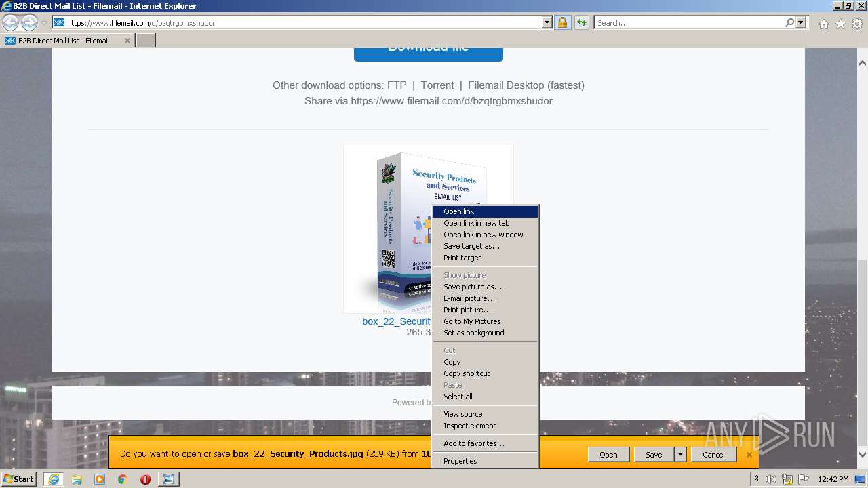Click the page scrollbar down arrow
Screen dimensions: 868x488
point(863,455)
